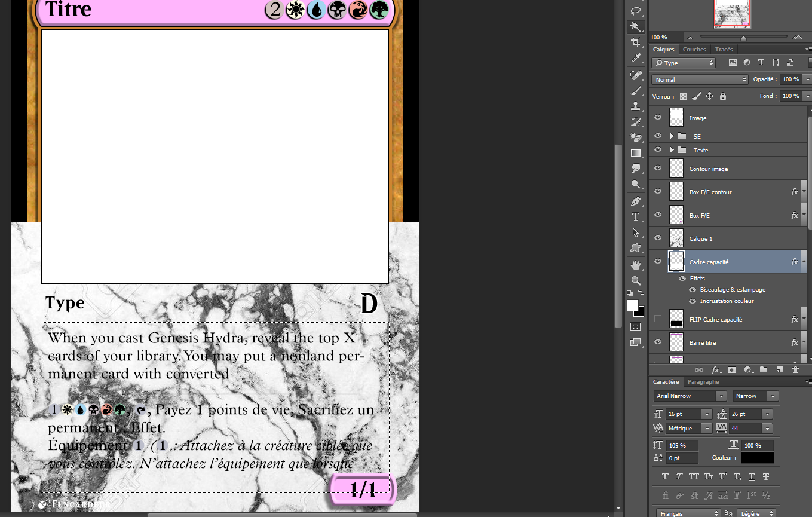Viewport: 812px width, 517px height.
Task: Select the Dodge tool
Action: [x=636, y=184]
